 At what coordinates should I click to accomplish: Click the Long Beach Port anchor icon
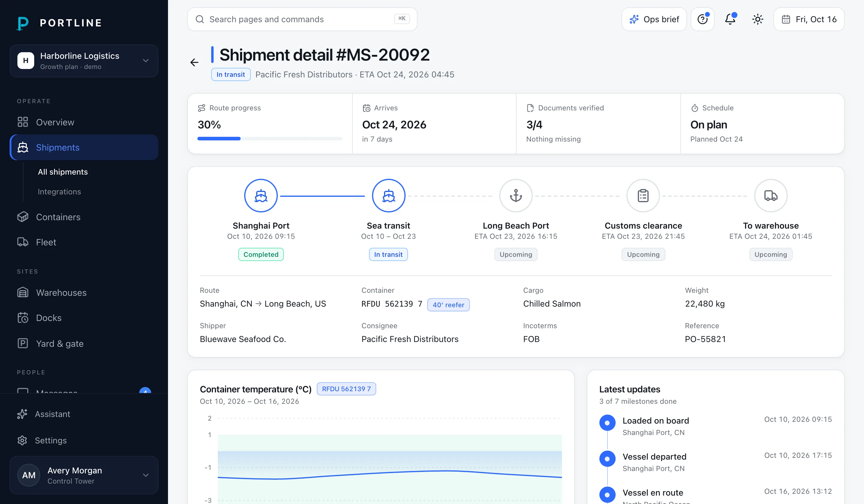click(x=516, y=196)
